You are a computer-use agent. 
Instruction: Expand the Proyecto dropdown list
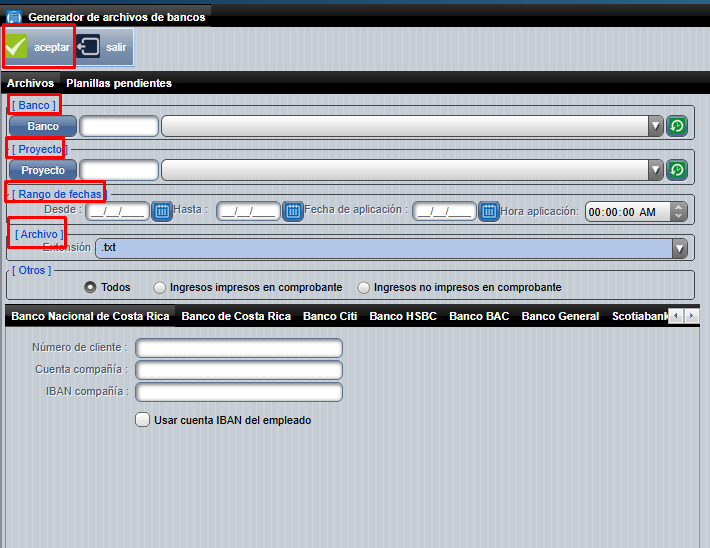point(656,170)
